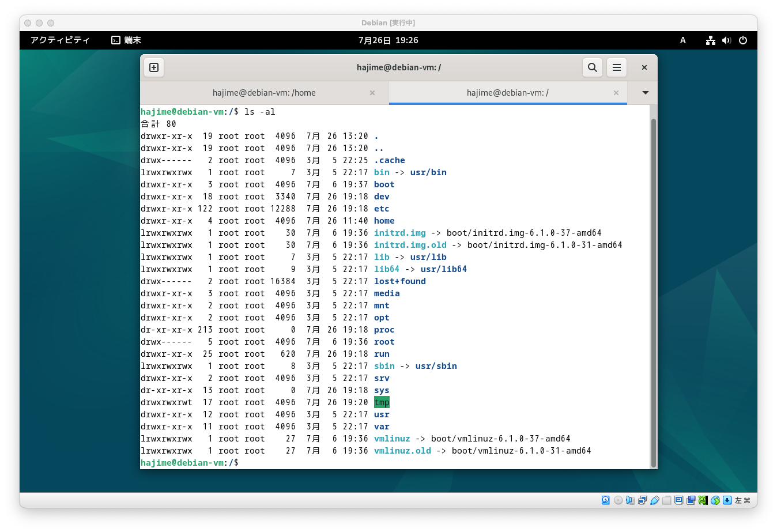Viewport: 777px width, 532px height.
Task: Open the power menu icon
Action: (x=743, y=40)
